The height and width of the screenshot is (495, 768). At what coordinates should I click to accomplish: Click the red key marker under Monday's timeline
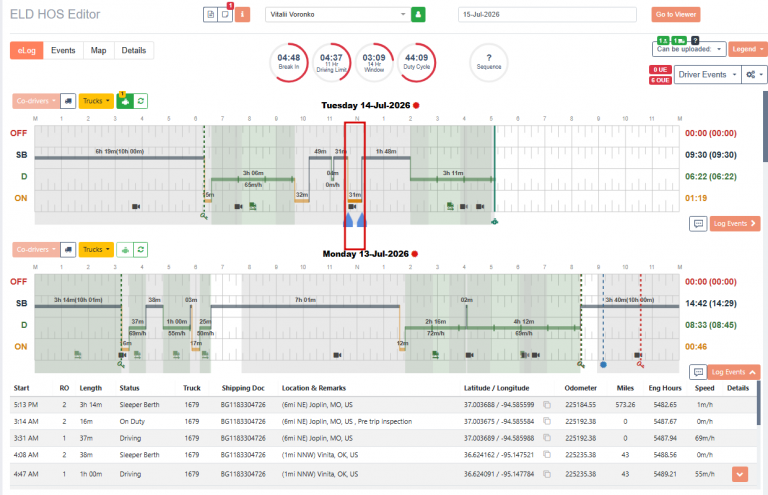click(x=640, y=365)
